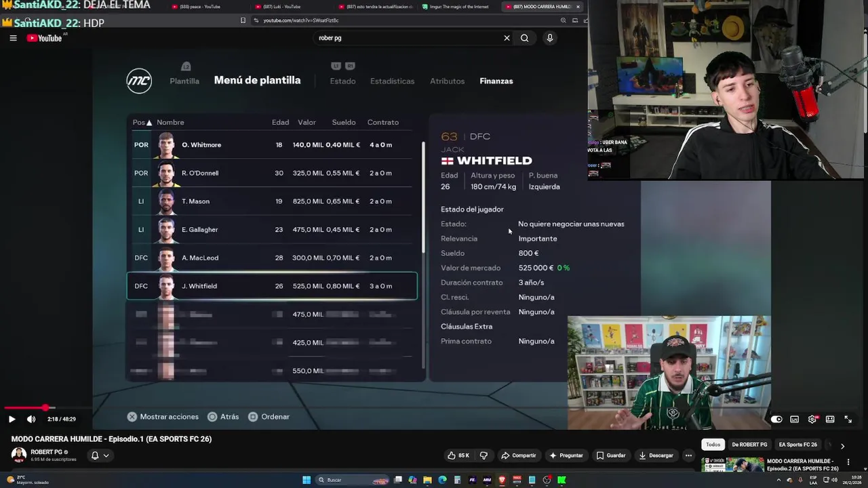Go to YouTube home via the logo
The height and width of the screenshot is (488, 868).
coord(44,38)
